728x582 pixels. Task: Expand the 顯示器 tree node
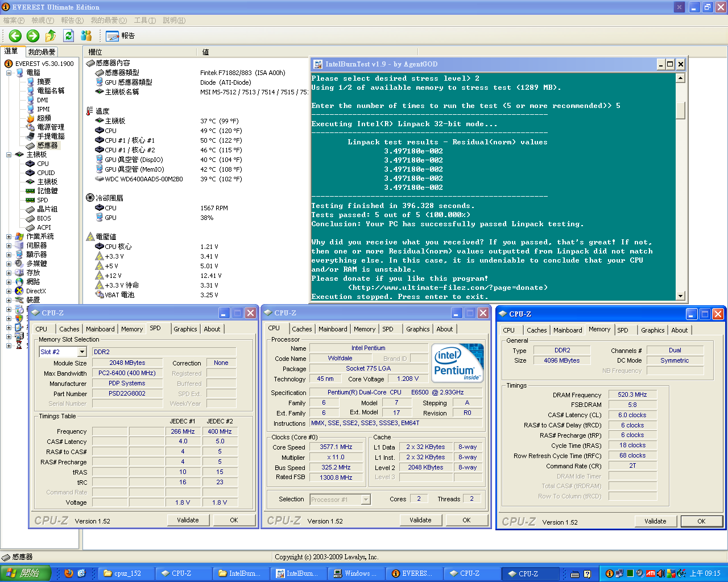click(x=9, y=255)
